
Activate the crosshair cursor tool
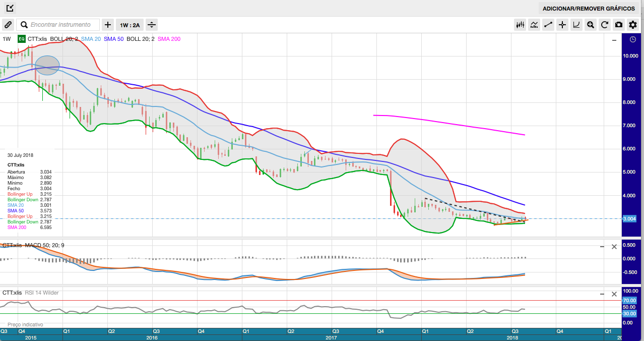562,25
